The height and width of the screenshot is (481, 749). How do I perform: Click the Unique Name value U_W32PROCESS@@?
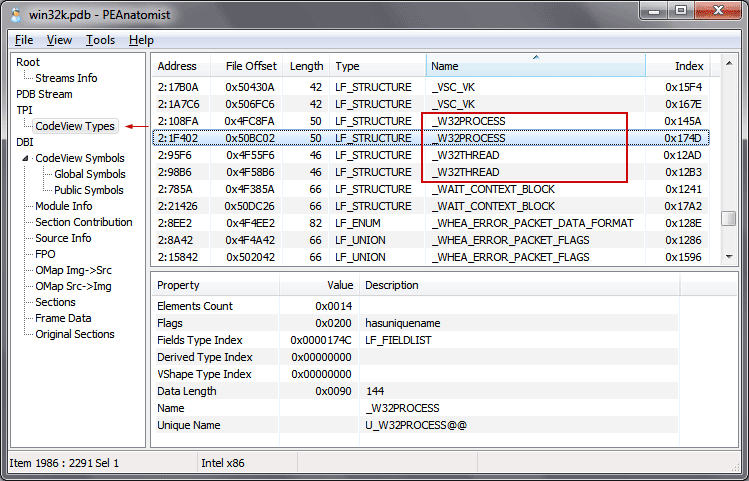click(416, 425)
